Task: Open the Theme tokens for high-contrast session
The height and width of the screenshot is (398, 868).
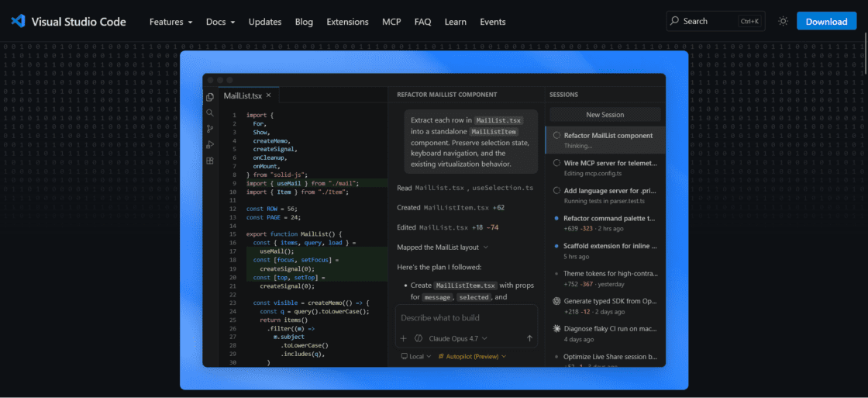Action: click(x=605, y=279)
